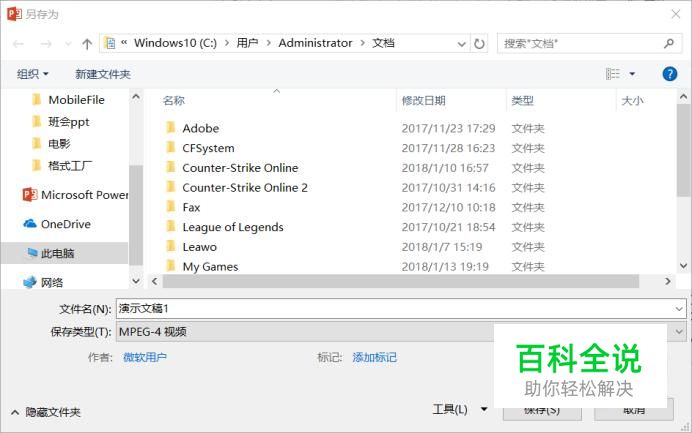This screenshot has width=692, height=433.
Task: Select the CFSystem folder
Action: point(208,148)
